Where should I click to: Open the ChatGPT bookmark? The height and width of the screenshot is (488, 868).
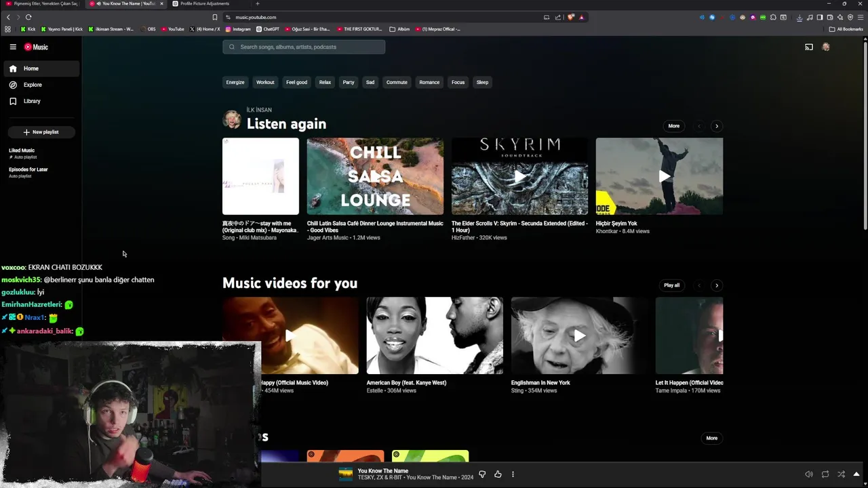click(268, 29)
